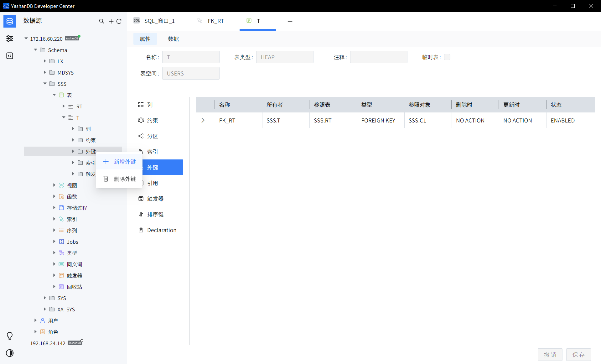Collapse the SSS schema folder
The height and width of the screenshot is (364, 601).
point(45,84)
